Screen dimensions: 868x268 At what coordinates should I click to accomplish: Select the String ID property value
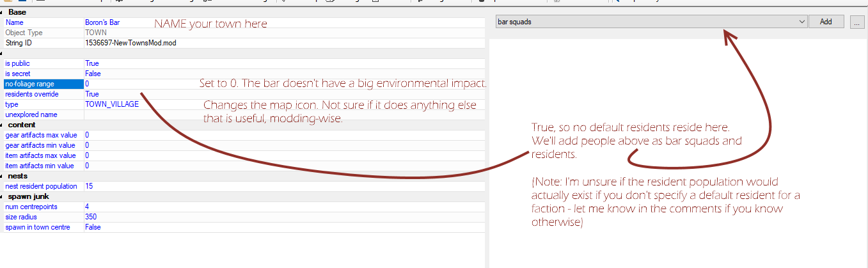pos(130,43)
